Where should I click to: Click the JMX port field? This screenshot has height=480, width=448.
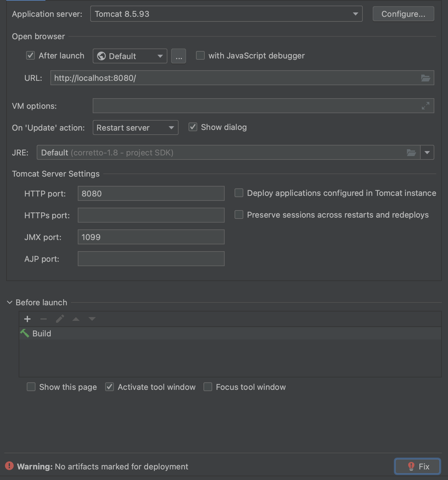pyautogui.click(x=151, y=237)
